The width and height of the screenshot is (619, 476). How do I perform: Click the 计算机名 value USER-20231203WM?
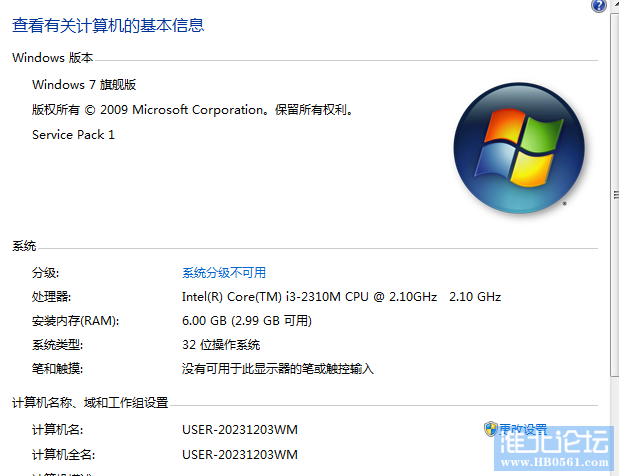239,430
